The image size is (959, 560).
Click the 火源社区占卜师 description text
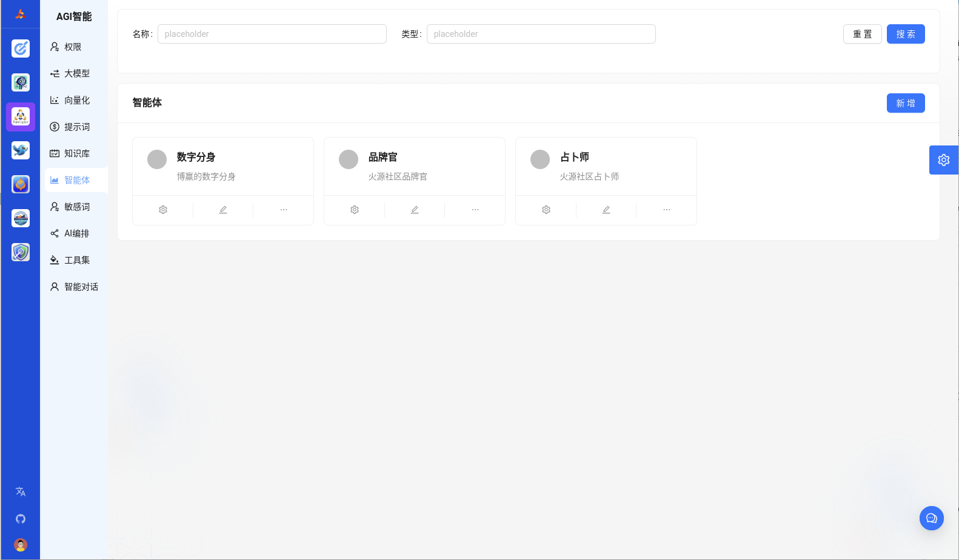click(x=589, y=176)
